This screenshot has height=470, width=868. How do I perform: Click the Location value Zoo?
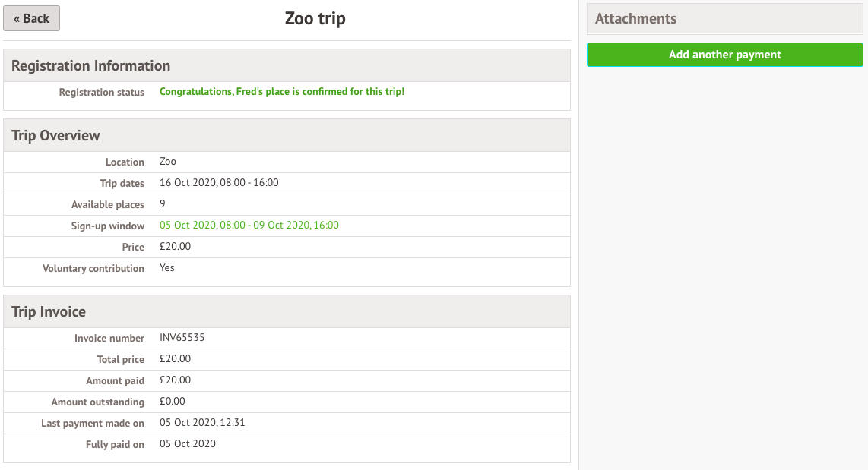point(168,162)
